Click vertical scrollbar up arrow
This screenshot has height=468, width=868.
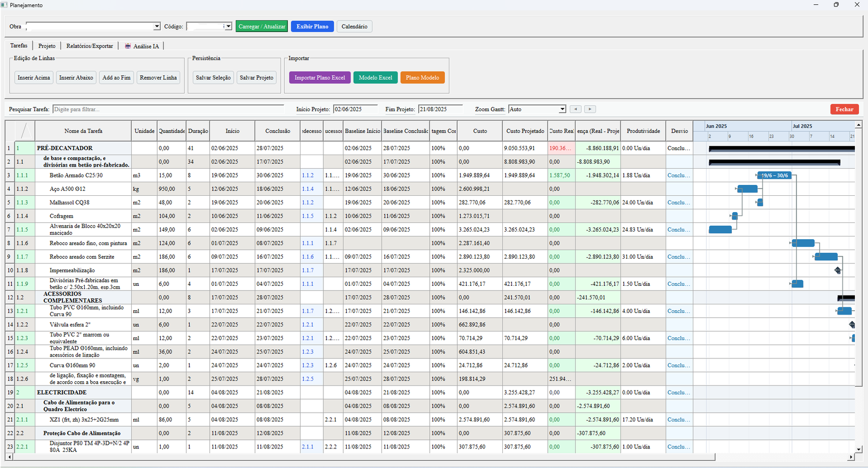(x=859, y=124)
